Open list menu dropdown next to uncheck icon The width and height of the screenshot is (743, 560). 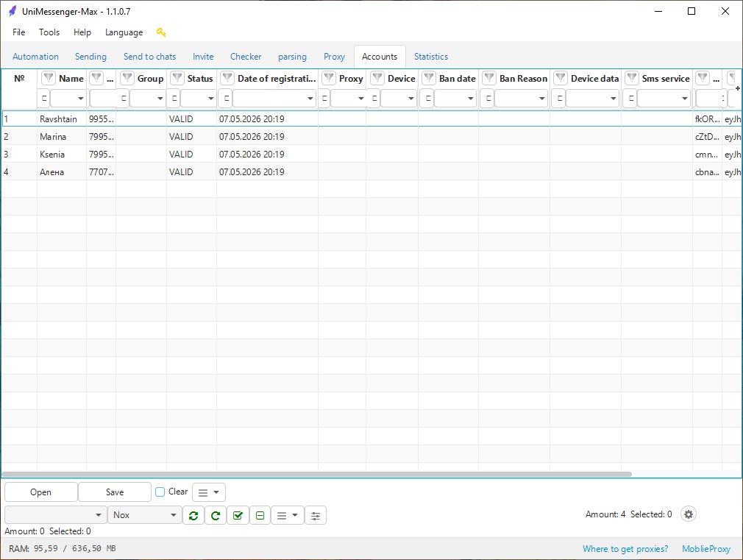(288, 515)
